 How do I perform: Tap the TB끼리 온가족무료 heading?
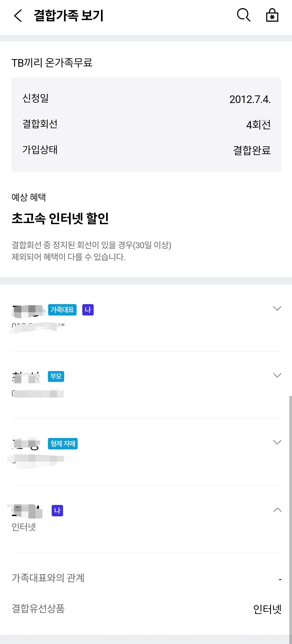pos(52,63)
